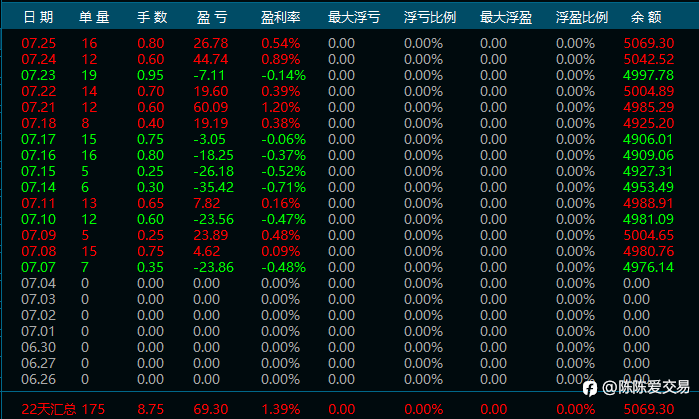Click loss value -23.56
Screen dimensions: 699x419
[x=214, y=219]
